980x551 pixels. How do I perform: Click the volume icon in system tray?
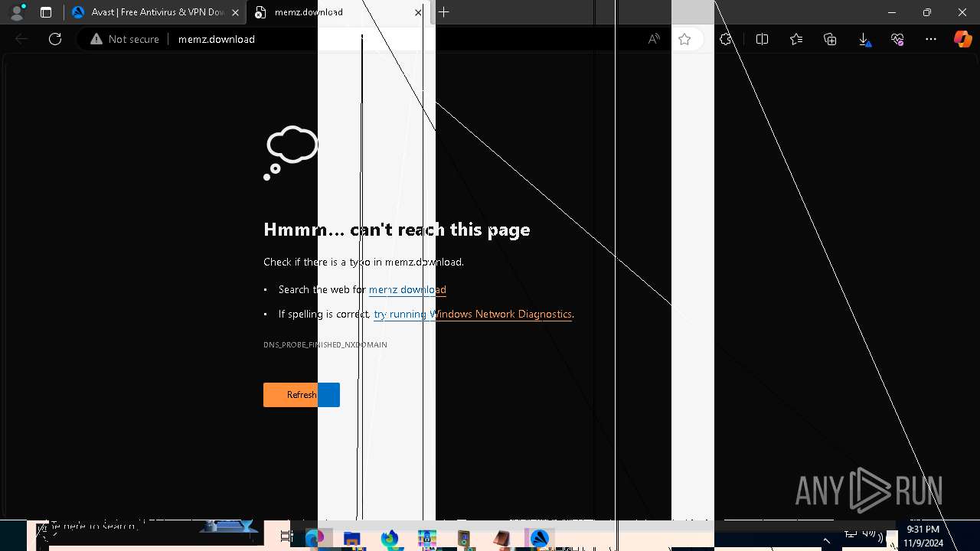pyautogui.click(x=872, y=536)
